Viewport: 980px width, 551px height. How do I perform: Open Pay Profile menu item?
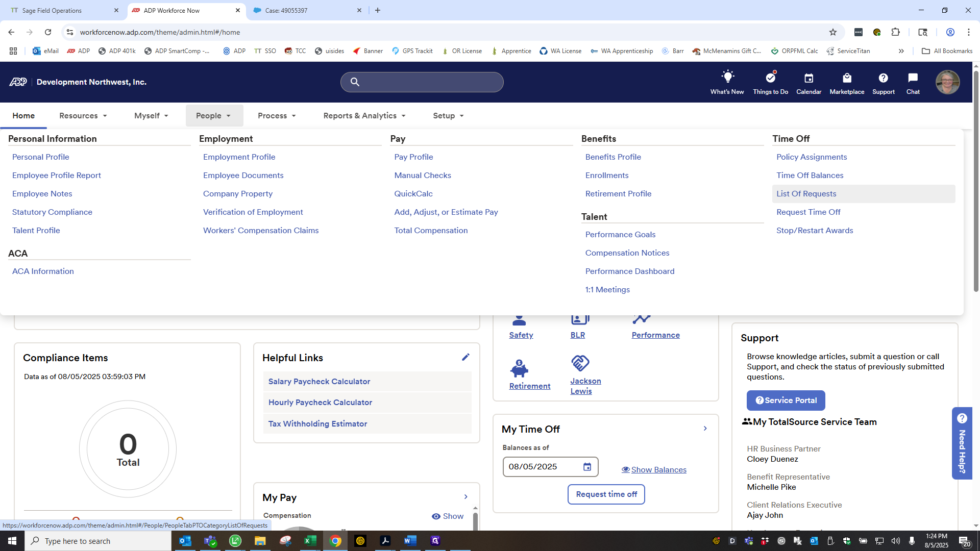pyautogui.click(x=413, y=157)
